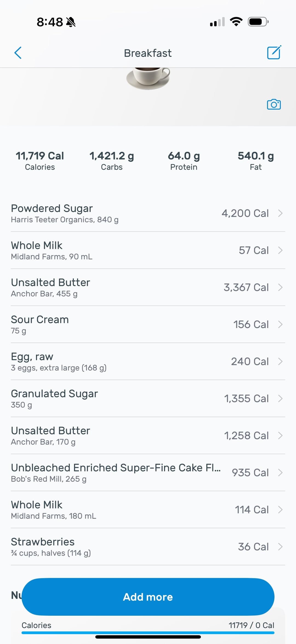Tap the silent mode bell icon
Viewport: 296px width, 644px height.
(71, 22)
